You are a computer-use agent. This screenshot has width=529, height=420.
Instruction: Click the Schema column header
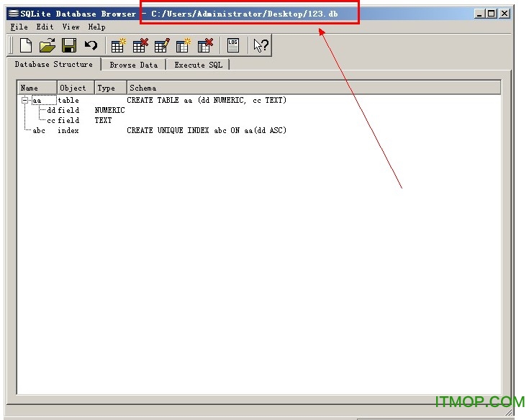click(x=314, y=88)
